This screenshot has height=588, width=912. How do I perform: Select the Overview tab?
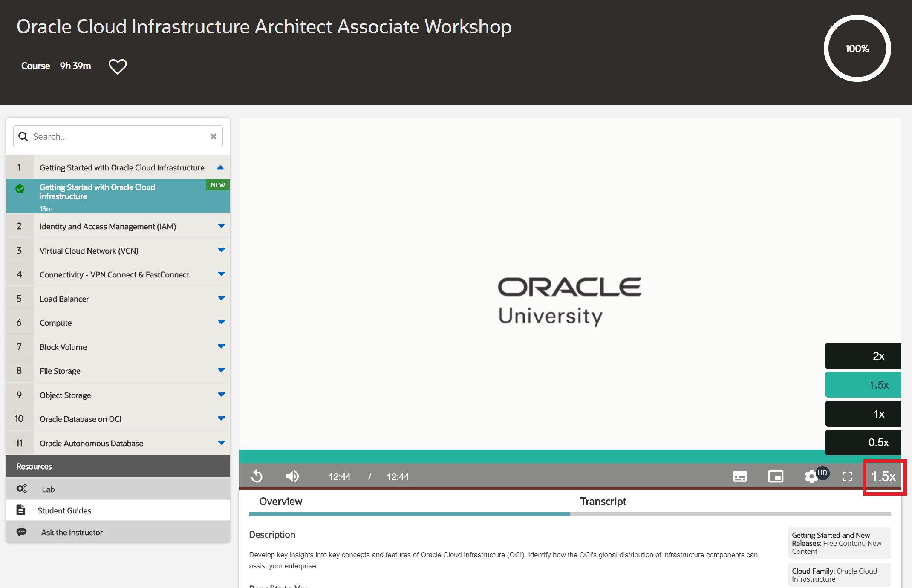point(280,502)
